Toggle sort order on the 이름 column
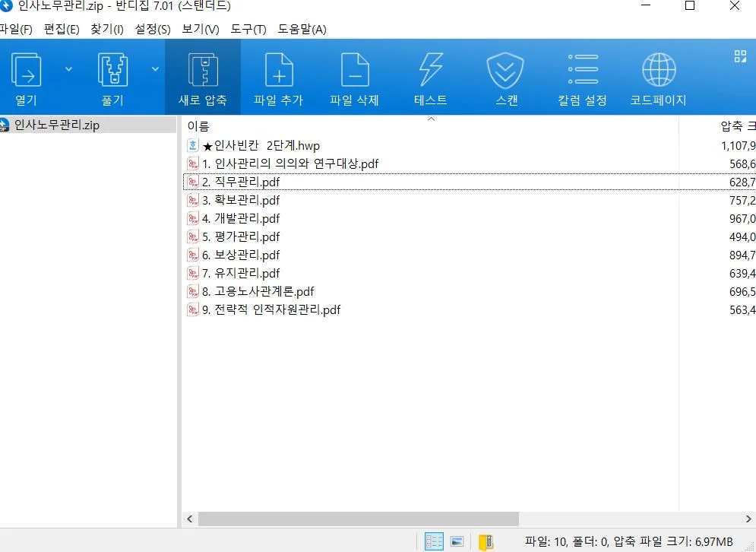Image resolution: width=756 pixels, height=552 pixels. coord(196,126)
